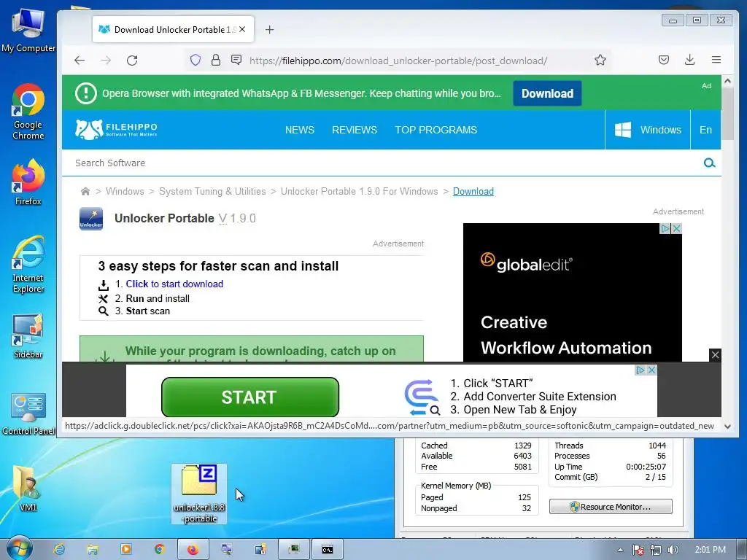Open the permissions icon in address bar

pos(236,60)
